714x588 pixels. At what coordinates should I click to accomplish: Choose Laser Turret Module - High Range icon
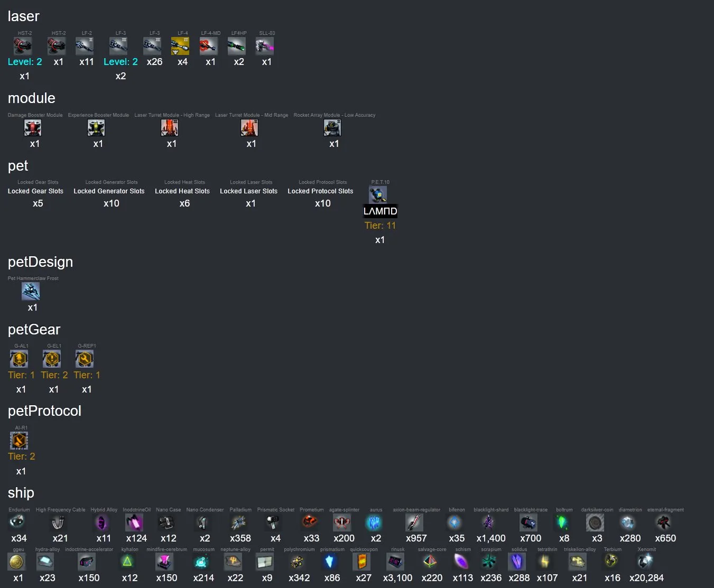coord(170,128)
